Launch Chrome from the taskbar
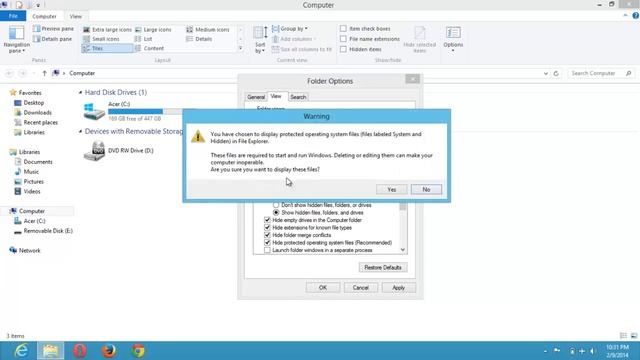Viewport: 640px width, 360px height. [x=138, y=351]
